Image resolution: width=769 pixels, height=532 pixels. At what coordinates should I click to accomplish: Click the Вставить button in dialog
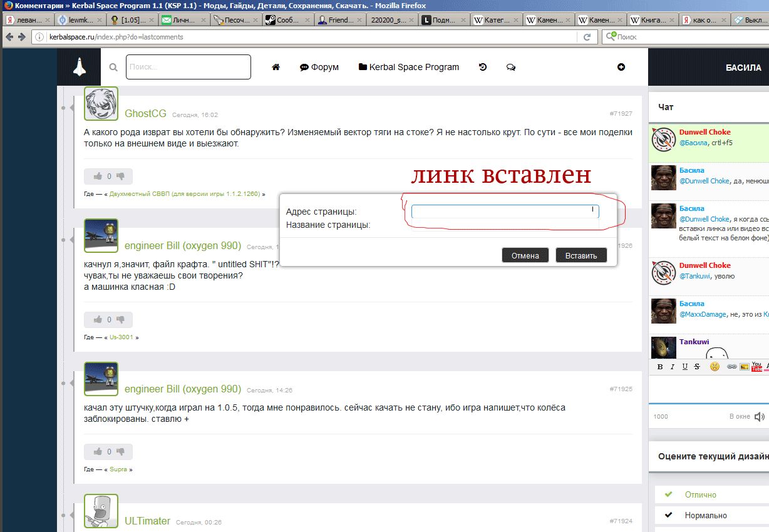point(581,255)
